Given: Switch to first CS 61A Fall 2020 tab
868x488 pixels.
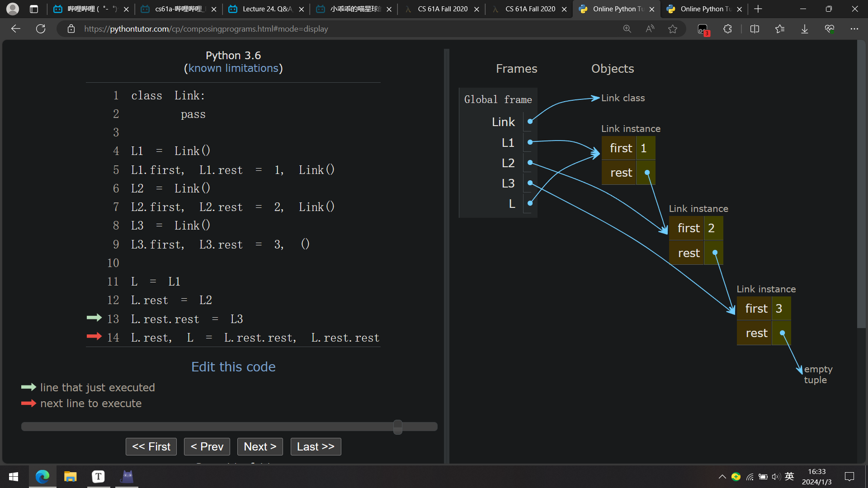Looking at the screenshot, I should [442, 9].
